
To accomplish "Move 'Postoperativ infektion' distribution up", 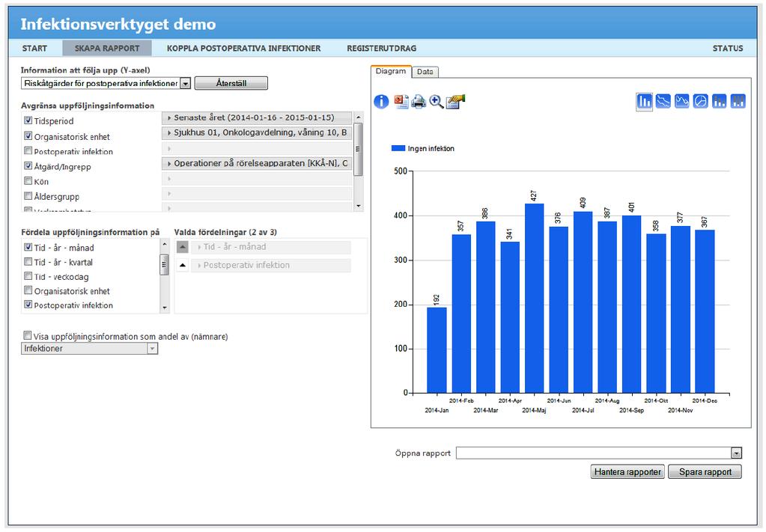I will point(182,266).
